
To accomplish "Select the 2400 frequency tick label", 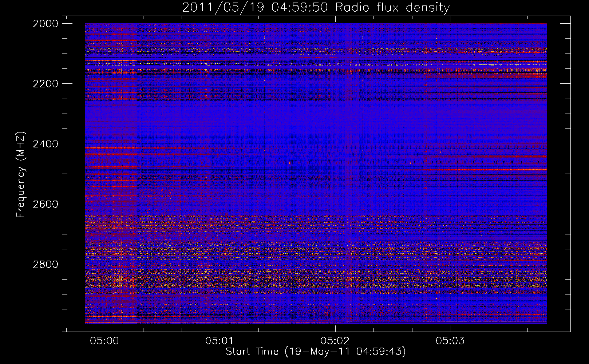I will tap(46, 144).
